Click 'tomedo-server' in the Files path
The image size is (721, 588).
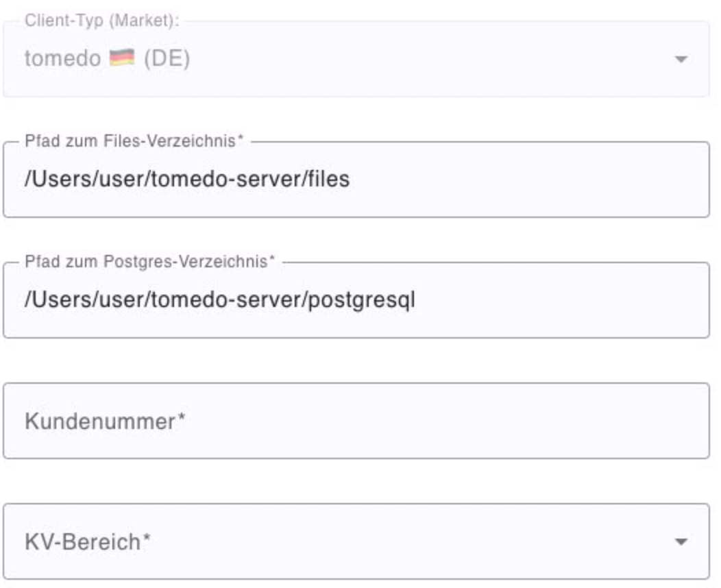[225, 179]
